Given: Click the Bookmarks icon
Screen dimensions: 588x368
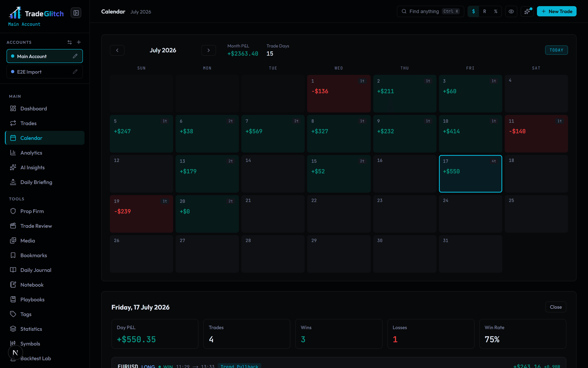Looking at the screenshot, I should coord(13,255).
